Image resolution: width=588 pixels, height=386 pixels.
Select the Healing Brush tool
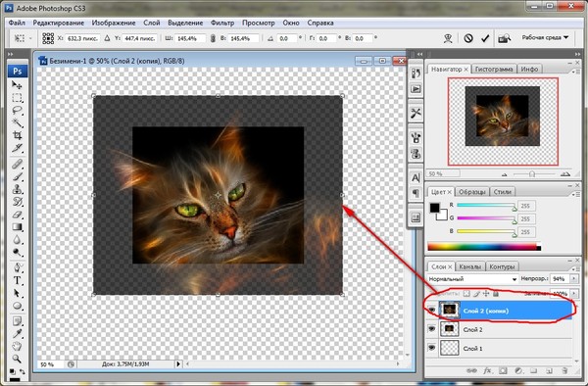pos(17,164)
